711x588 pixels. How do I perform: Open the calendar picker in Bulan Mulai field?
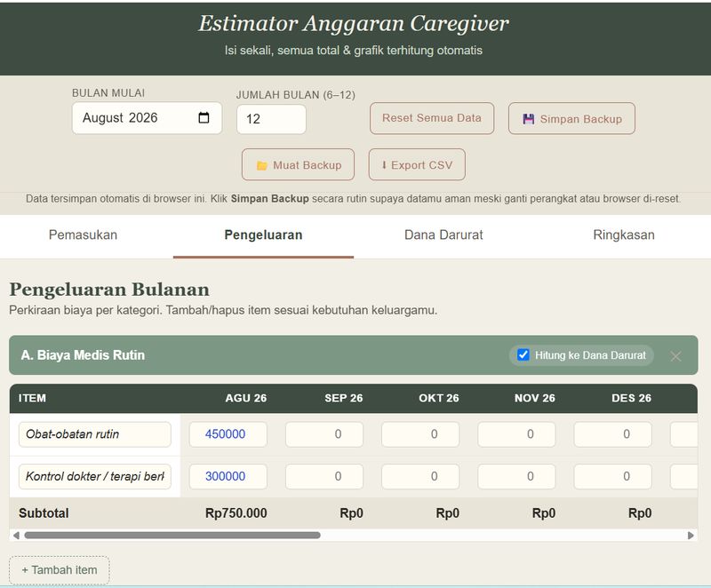click(x=204, y=118)
